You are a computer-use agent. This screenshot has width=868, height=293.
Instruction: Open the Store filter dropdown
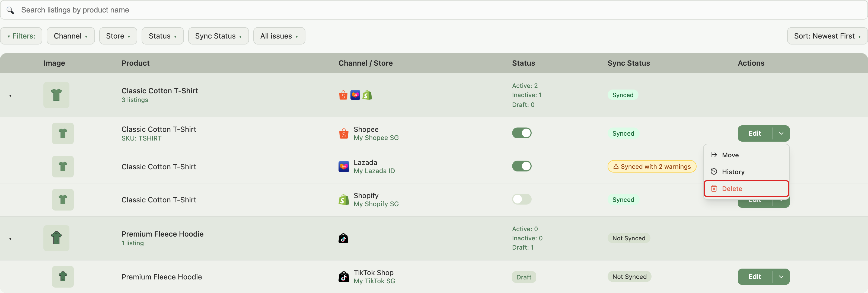click(x=118, y=36)
